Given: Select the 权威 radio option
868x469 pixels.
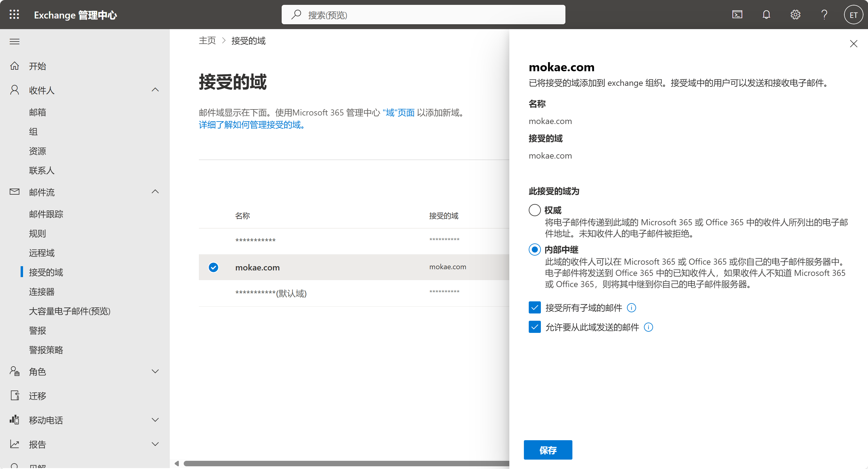Looking at the screenshot, I should (x=535, y=210).
